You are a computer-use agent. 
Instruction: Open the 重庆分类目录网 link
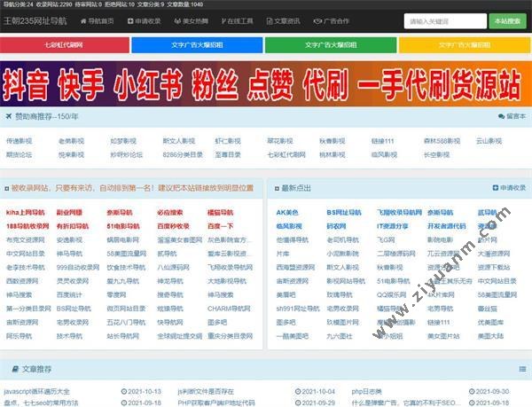point(231,336)
